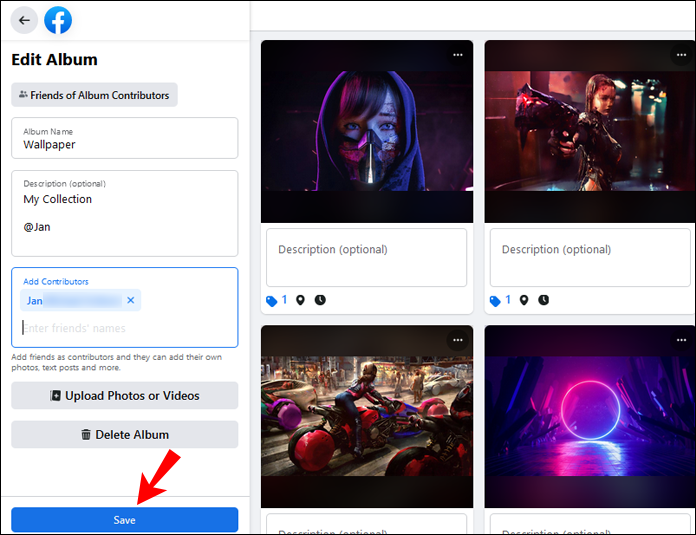Click the Upload Photos or Videos button

coord(125,395)
